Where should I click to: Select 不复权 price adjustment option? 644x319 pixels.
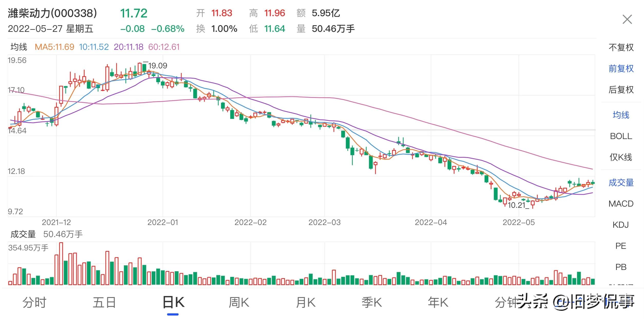coord(621,48)
